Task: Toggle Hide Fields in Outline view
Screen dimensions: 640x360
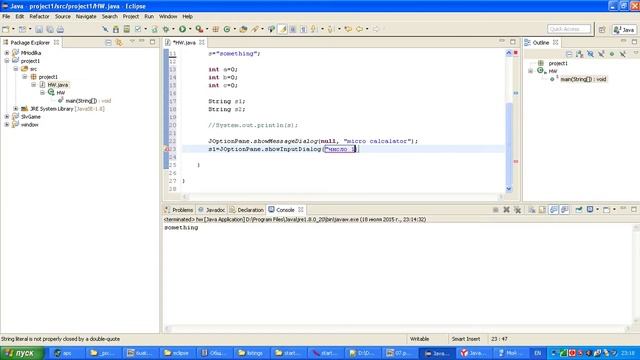Action: coord(590,54)
